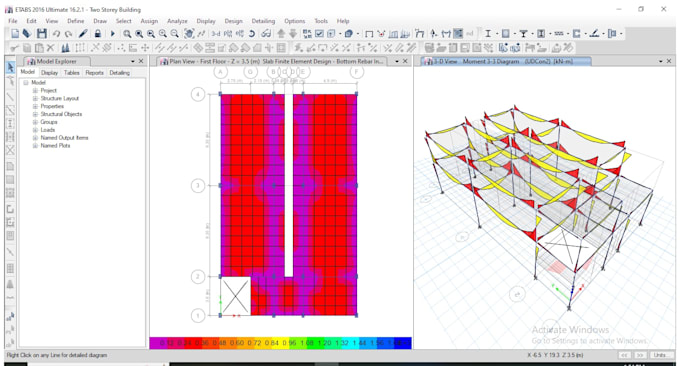This screenshot has width=680, height=366.
Task: Click the New Model icon
Action: click(x=15, y=33)
